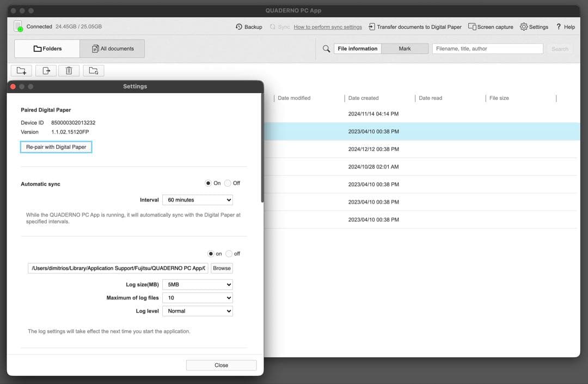The height and width of the screenshot is (384, 588).
Task: Sort by File size column header
Action: click(499, 98)
